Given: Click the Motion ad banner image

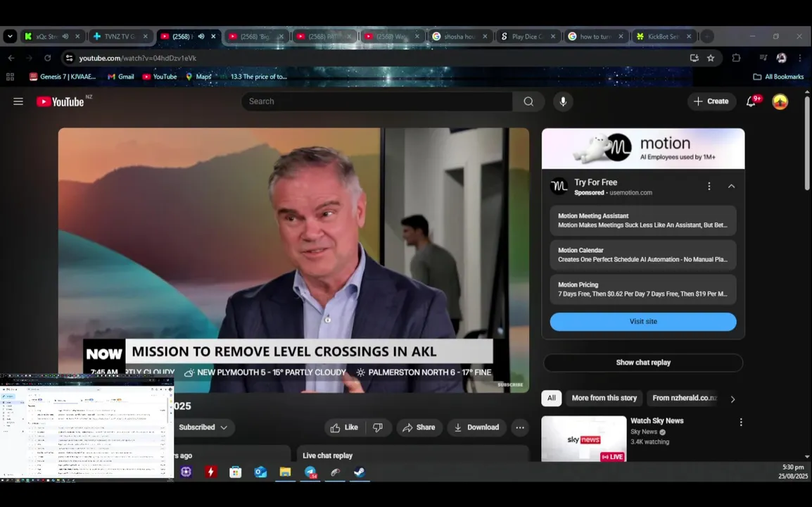Looking at the screenshot, I should pyautogui.click(x=642, y=149).
